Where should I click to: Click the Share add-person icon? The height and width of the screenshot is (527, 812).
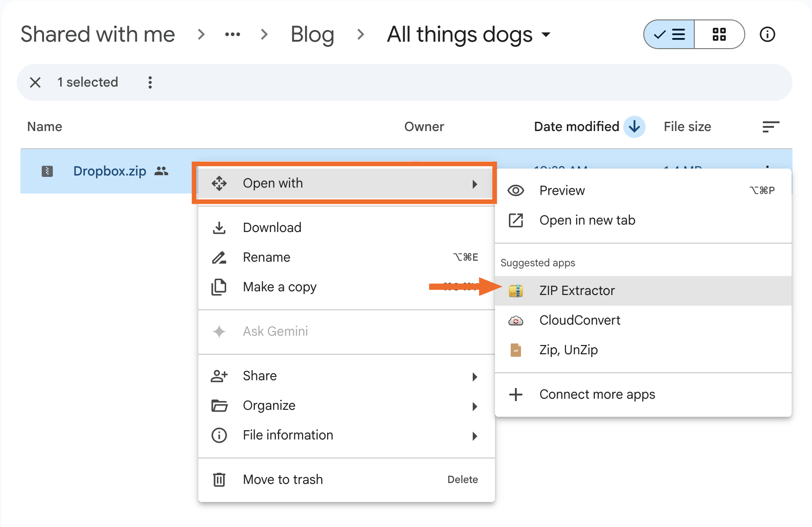[219, 376]
